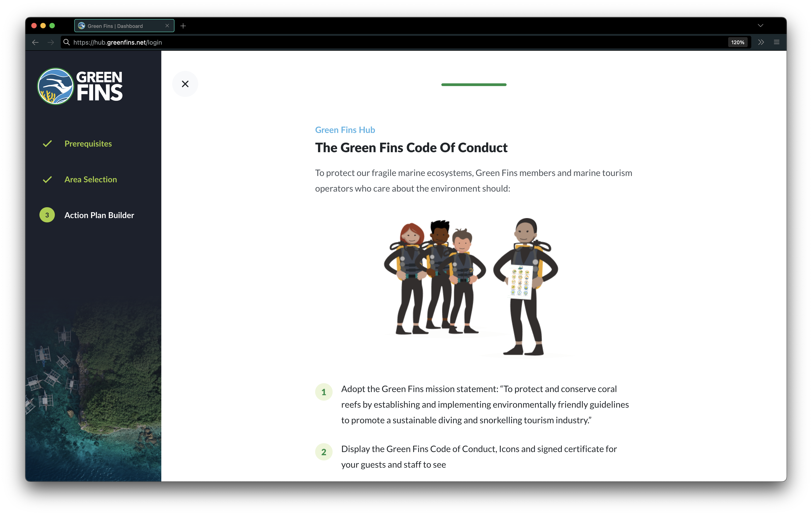Click the Code Of Conduct heading
The image size is (812, 515).
(x=411, y=148)
